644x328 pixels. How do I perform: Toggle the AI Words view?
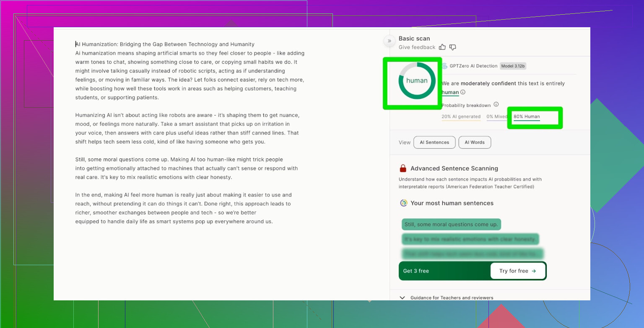[475, 142]
